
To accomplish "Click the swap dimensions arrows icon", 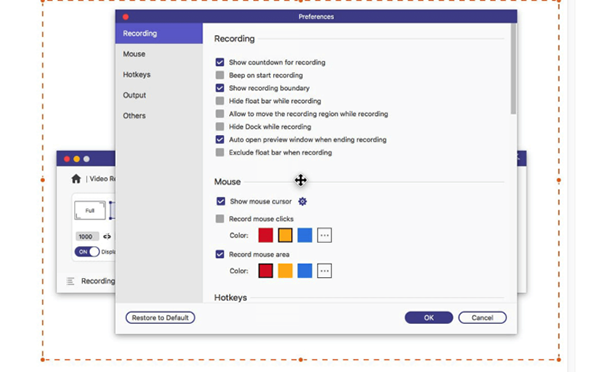I will 107,237.
